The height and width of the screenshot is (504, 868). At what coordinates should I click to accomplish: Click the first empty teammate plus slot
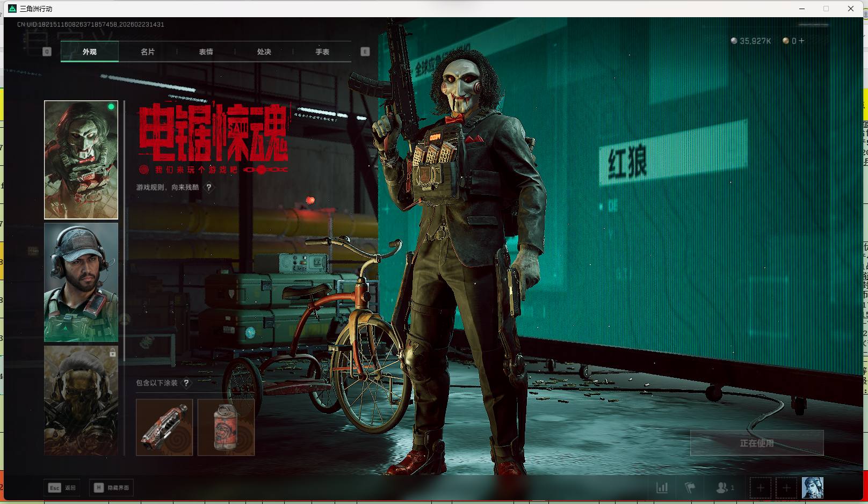point(761,488)
